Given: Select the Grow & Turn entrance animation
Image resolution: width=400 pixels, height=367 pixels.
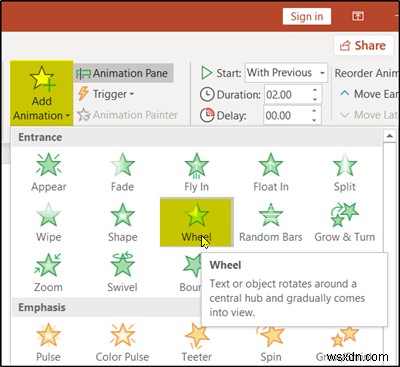Looking at the screenshot, I should coord(345,222).
